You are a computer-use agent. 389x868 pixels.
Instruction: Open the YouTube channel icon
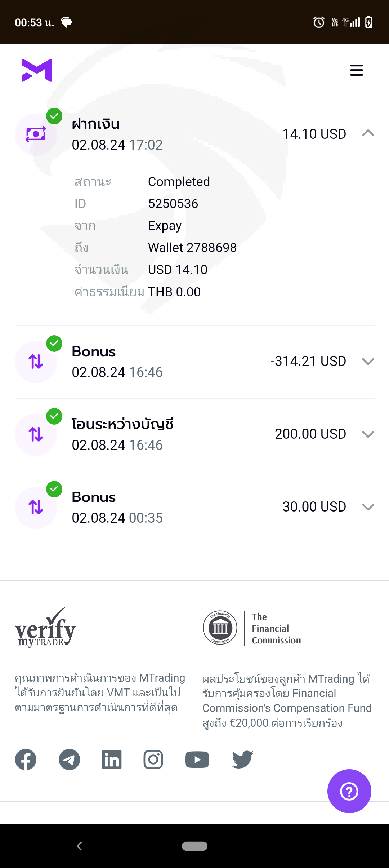tap(197, 759)
